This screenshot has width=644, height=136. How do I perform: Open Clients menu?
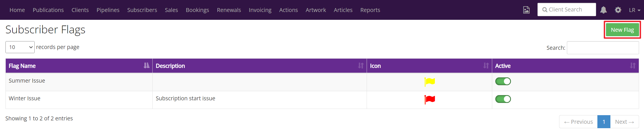[x=80, y=10]
